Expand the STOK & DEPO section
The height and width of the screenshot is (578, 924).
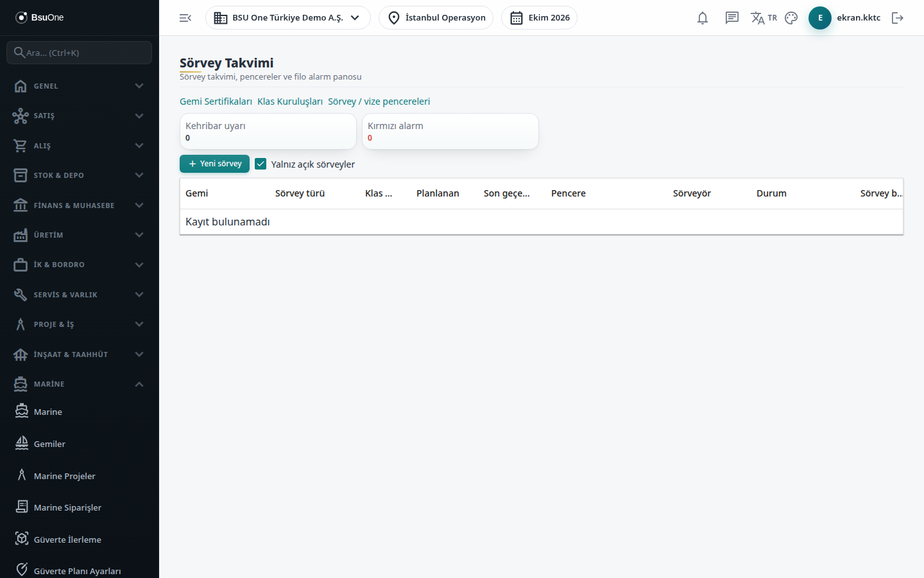pyautogui.click(x=80, y=175)
